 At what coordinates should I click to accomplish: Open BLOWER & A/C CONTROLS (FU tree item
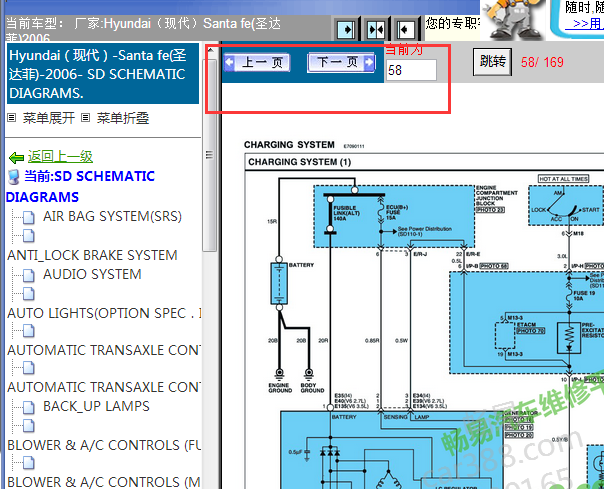tap(104, 445)
